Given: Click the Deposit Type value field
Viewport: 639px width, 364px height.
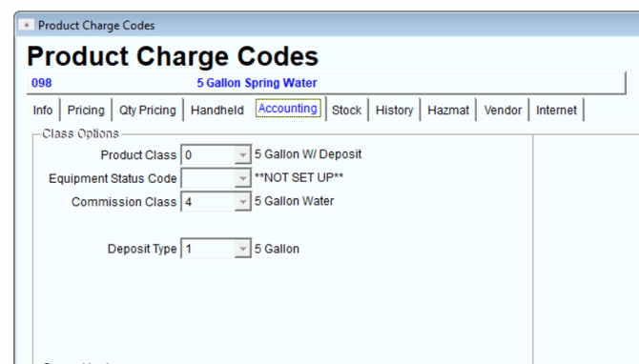Looking at the screenshot, I should (208, 249).
